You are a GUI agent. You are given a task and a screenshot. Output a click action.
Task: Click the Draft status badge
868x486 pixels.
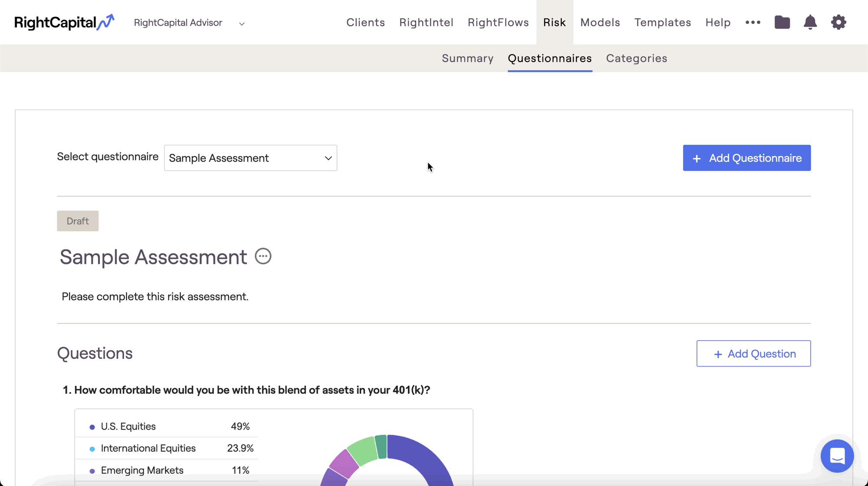[x=78, y=221]
